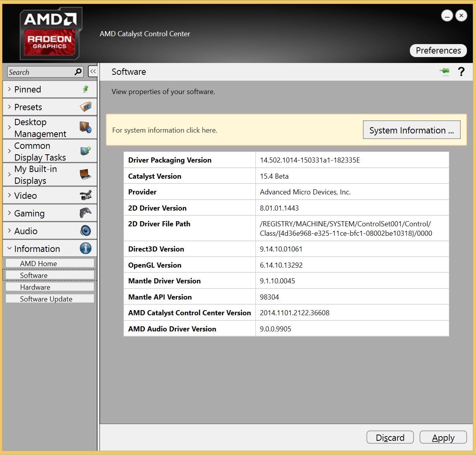Click the AMD Audio Driver Version value 9.0.0.9905
Image resolution: width=476 pixels, height=455 pixels.
(x=276, y=329)
